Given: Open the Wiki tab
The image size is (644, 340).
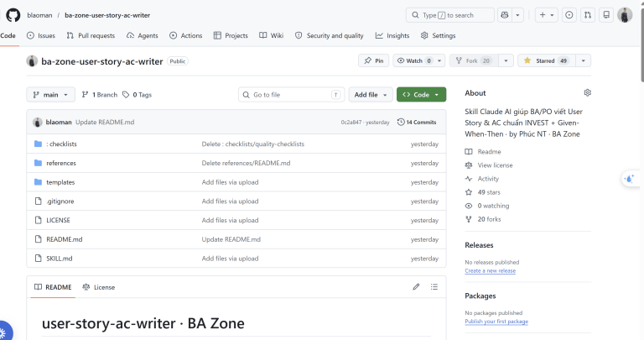Looking at the screenshot, I should [x=272, y=36].
